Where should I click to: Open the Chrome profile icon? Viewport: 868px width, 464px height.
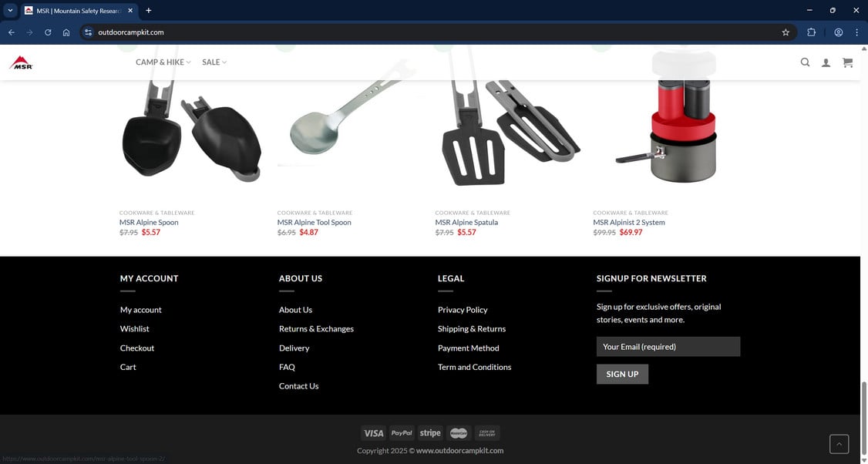coord(839,32)
